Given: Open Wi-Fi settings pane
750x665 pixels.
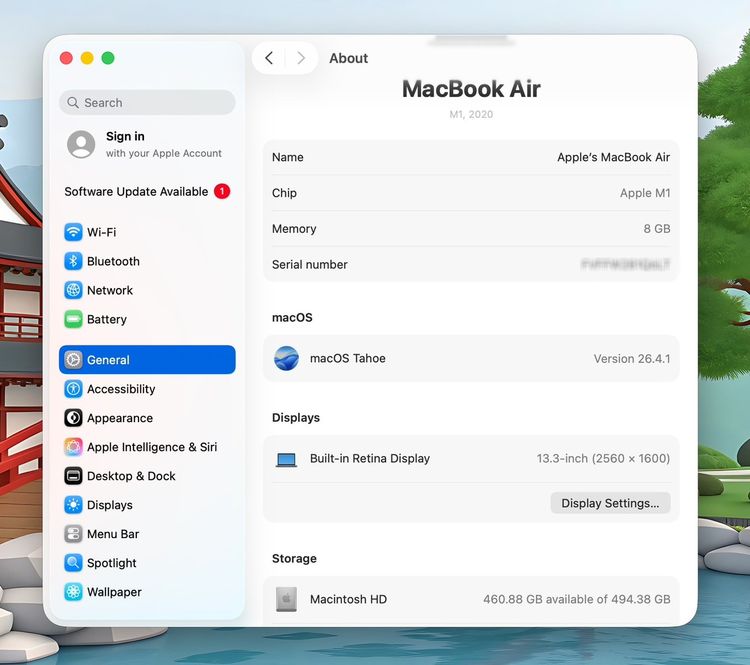Looking at the screenshot, I should click(147, 233).
